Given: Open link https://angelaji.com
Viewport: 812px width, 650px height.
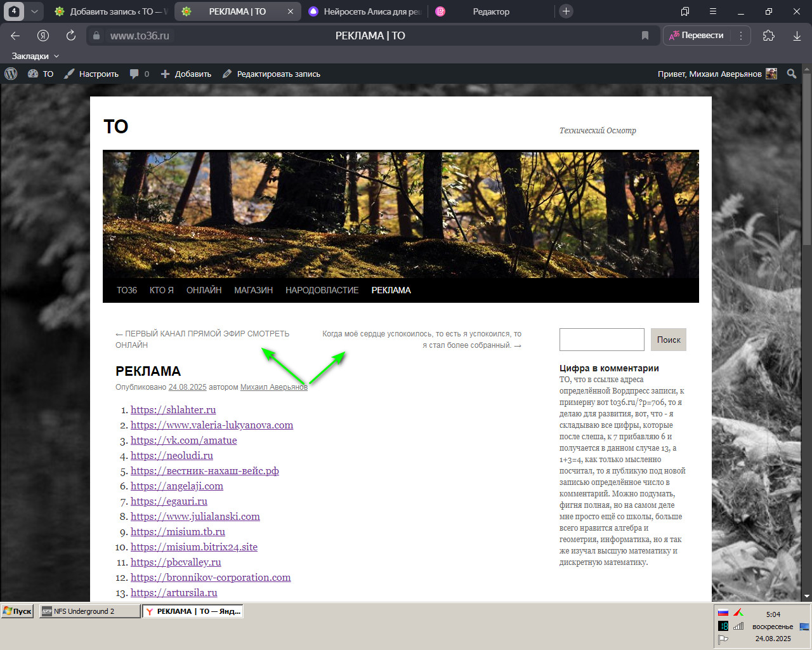Looking at the screenshot, I should pyautogui.click(x=177, y=486).
